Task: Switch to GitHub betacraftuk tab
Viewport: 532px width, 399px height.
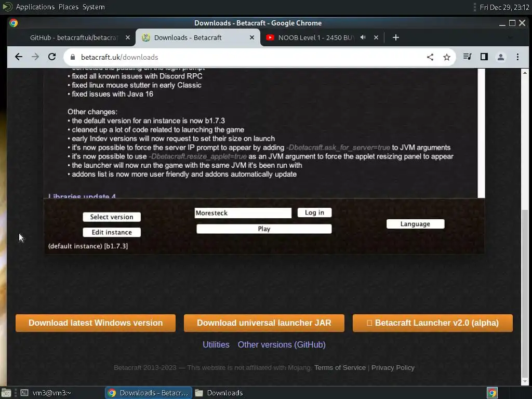Action: click(x=74, y=37)
